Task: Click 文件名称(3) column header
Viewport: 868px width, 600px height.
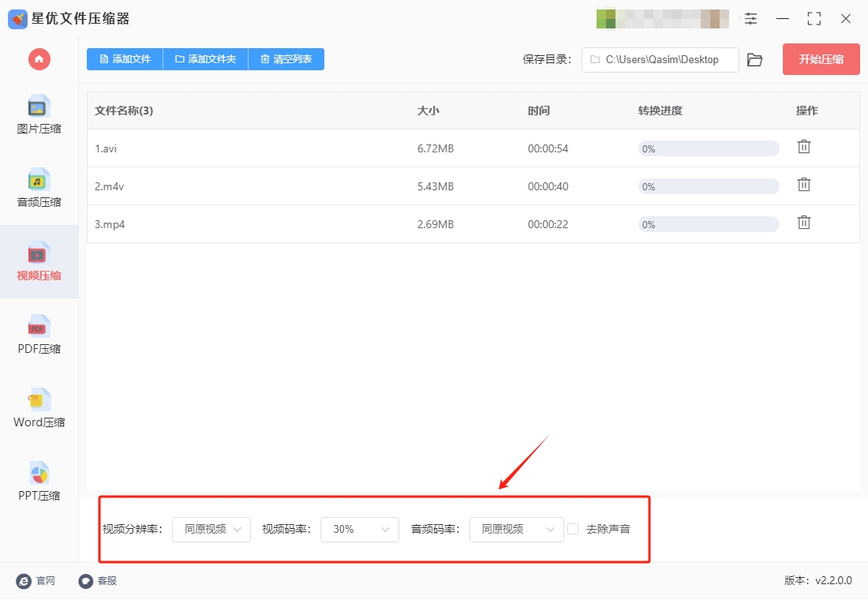Action: (x=124, y=111)
